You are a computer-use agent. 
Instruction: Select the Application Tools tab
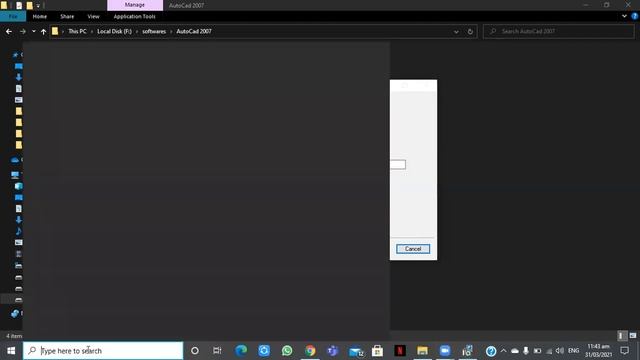pos(134,16)
